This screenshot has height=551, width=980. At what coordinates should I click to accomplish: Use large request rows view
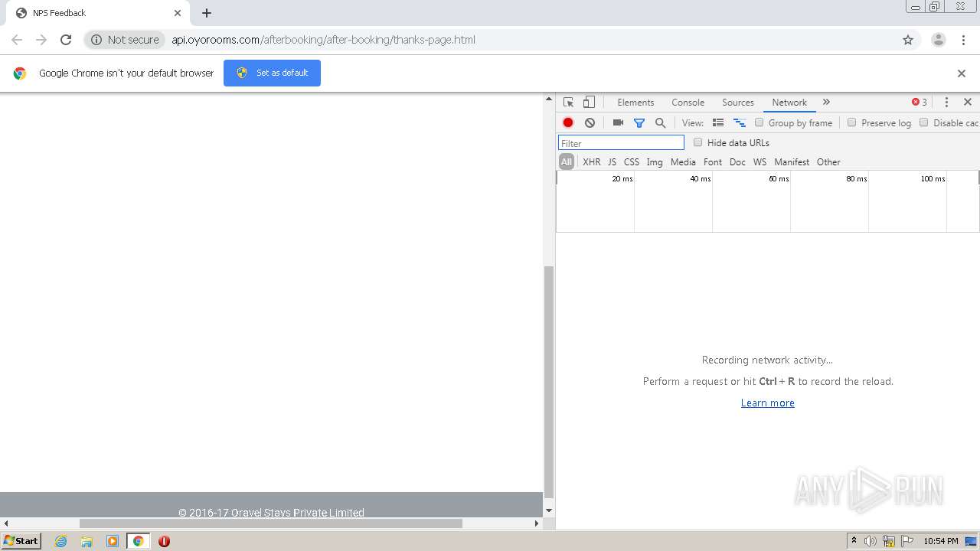(718, 122)
